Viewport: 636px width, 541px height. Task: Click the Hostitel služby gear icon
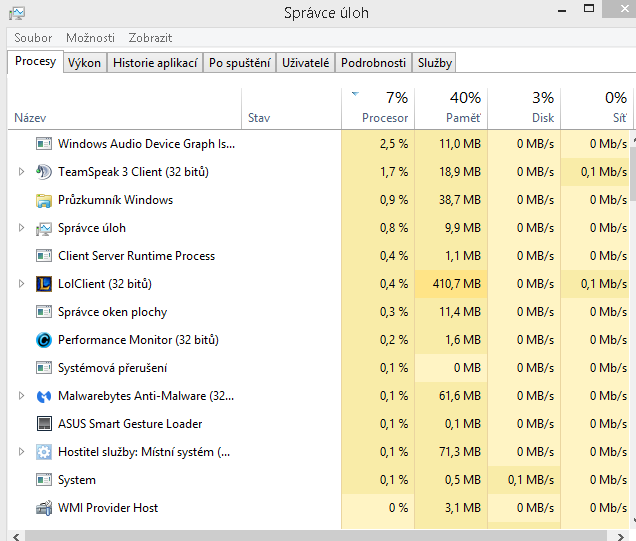43,452
